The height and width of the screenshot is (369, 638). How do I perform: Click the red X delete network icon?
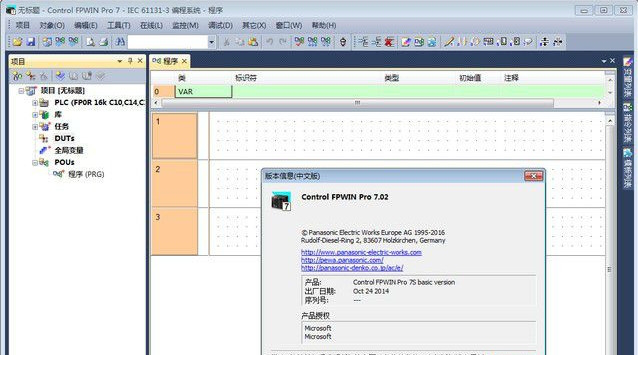click(x=389, y=41)
